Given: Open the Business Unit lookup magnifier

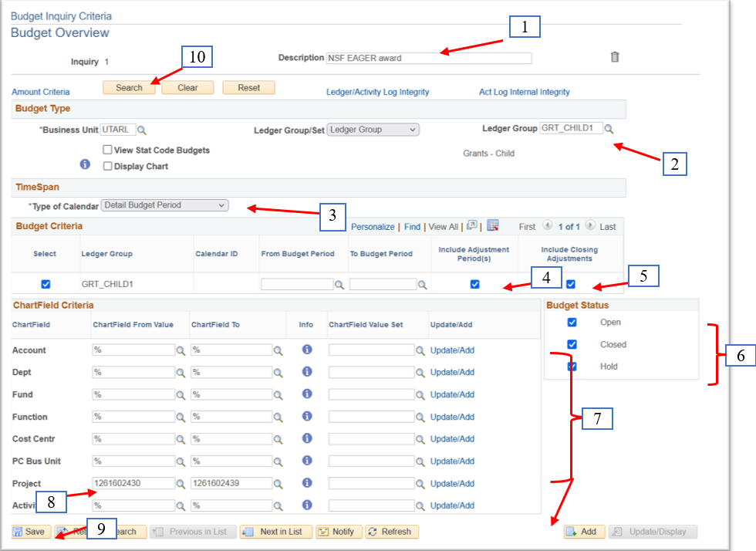Looking at the screenshot, I should coord(141,129).
